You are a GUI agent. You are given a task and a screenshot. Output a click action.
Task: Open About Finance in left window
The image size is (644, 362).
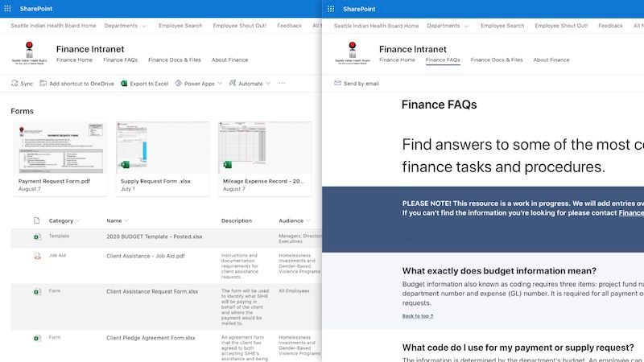(230, 60)
